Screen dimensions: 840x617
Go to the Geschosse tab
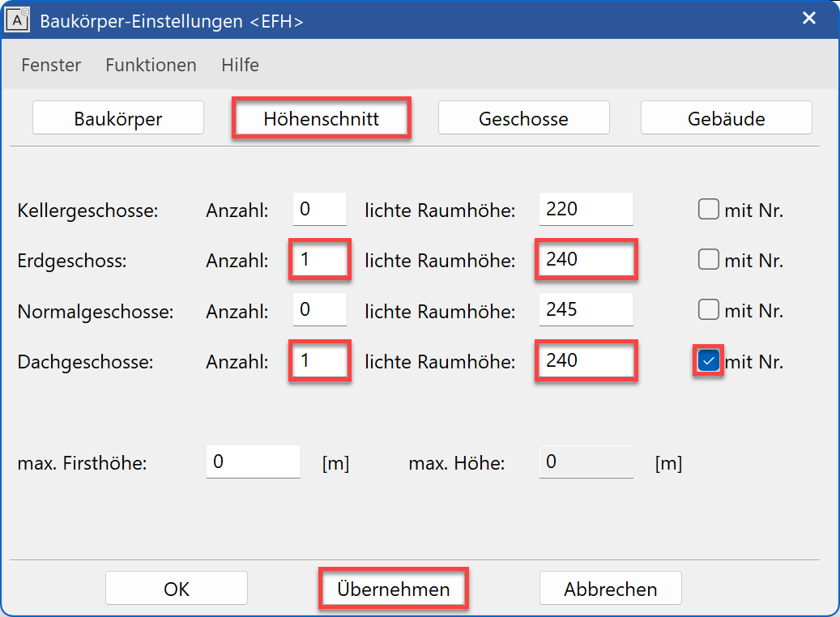pyautogui.click(x=523, y=118)
